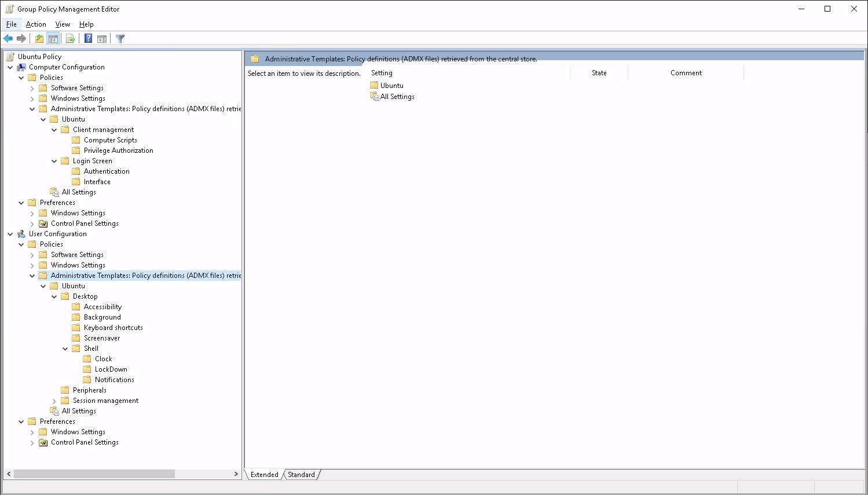
Task: Select Interface folder under Login Screen
Action: coord(97,182)
